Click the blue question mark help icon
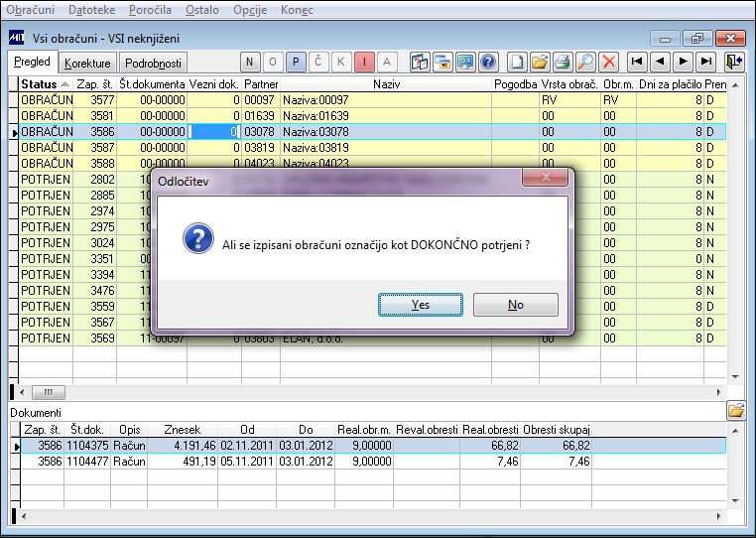Image resolution: width=756 pixels, height=538 pixels. pyautogui.click(x=488, y=63)
